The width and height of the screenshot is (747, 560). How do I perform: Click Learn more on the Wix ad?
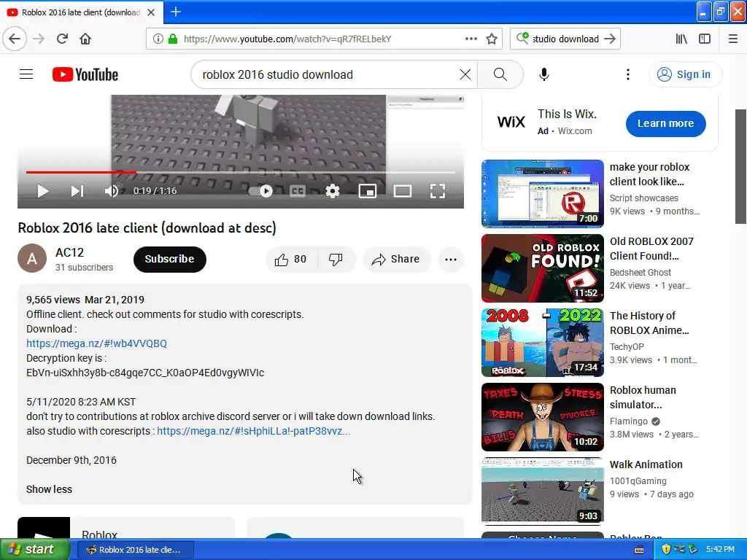click(665, 123)
